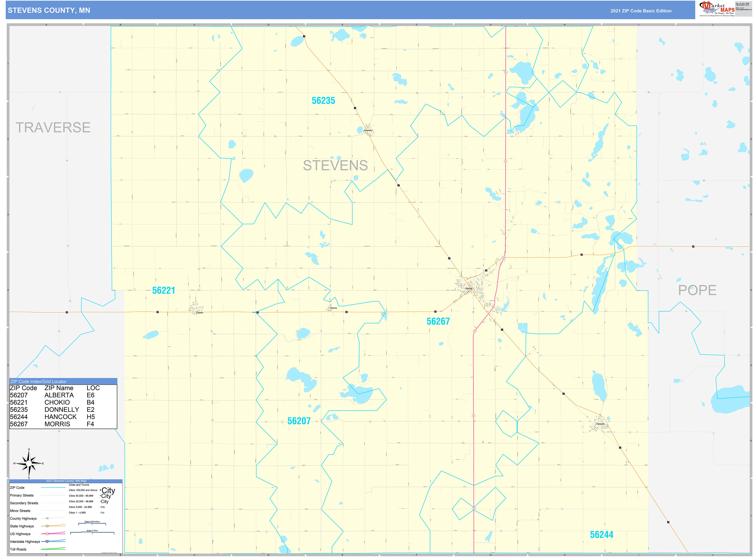Click the MarketMAPS logo
The width and height of the screenshot is (756, 557).
coord(717,9)
